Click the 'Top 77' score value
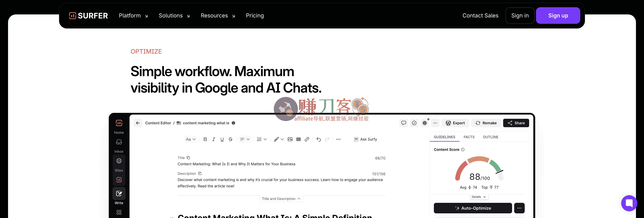Viewport: 644px width, 218px height. 490,187
